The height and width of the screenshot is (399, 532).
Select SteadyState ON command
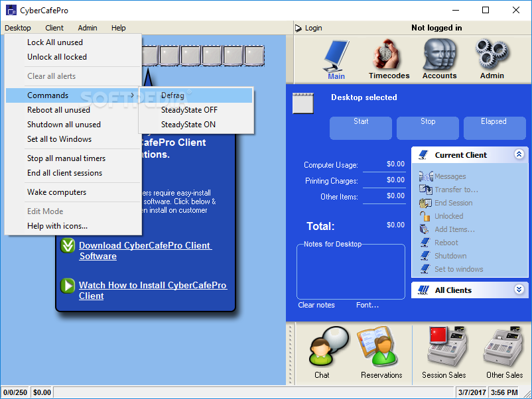click(x=196, y=125)
